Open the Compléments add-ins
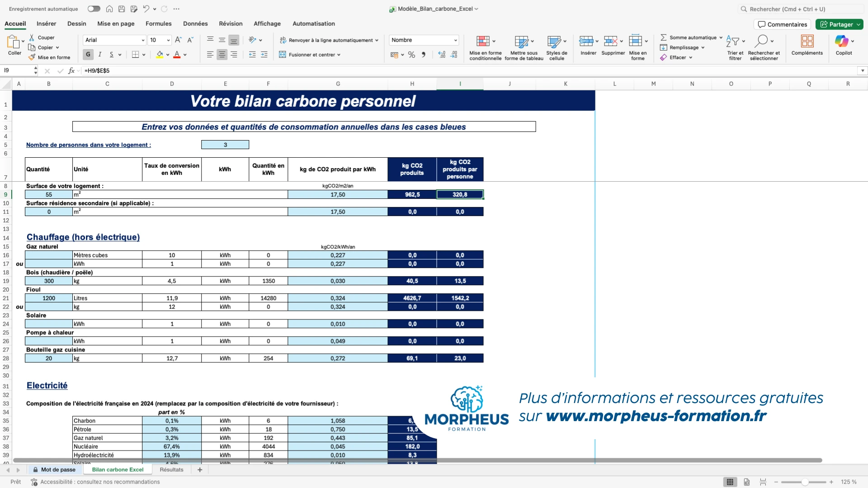This screenshot has width=868, height=488. point(807,45)
